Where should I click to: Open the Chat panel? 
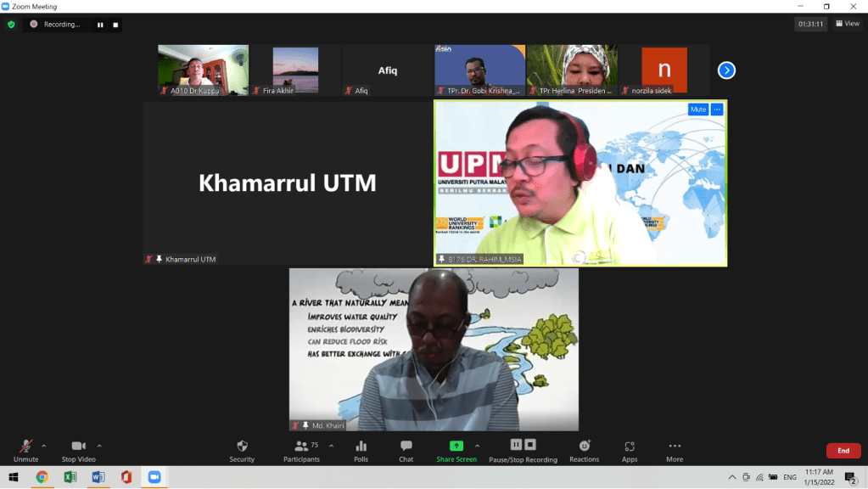coord(406,450)
